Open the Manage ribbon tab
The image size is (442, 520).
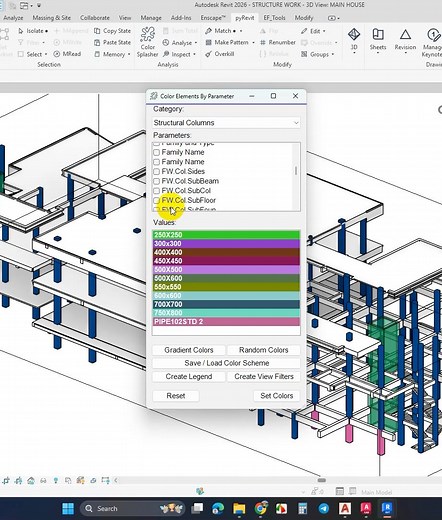[x=151, y=18]
